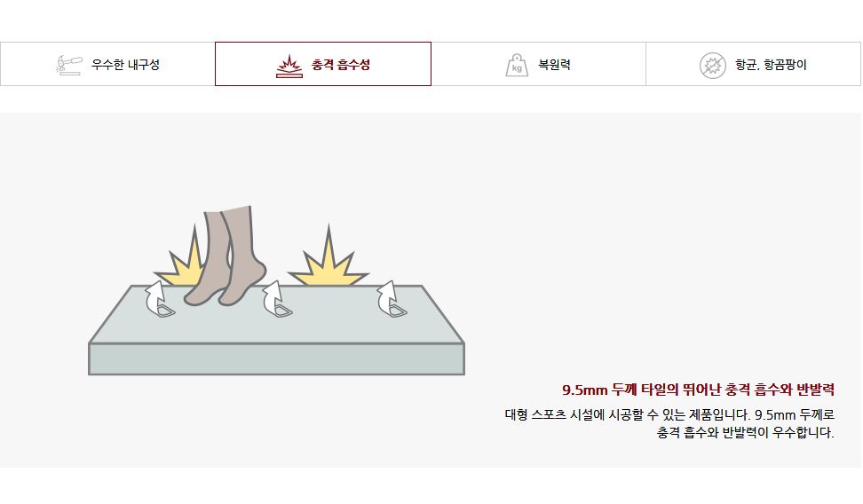Click the left rebound arrow on tile

pos(160,299)
